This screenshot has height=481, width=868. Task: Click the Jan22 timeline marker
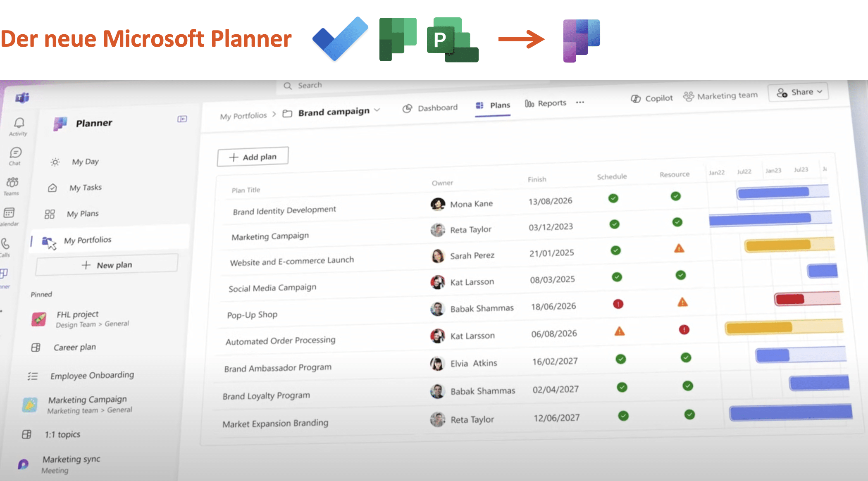click(x=717, y=173)
